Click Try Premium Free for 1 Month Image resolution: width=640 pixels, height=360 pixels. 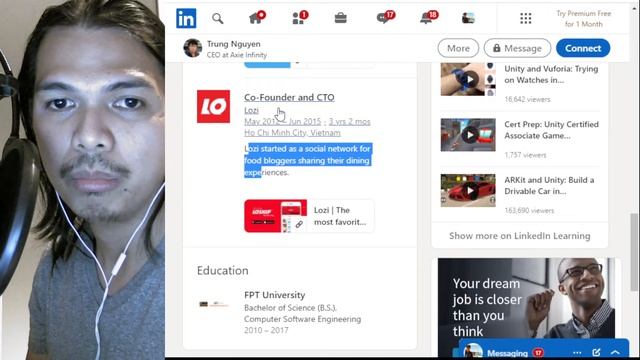[x=584, y=19]
